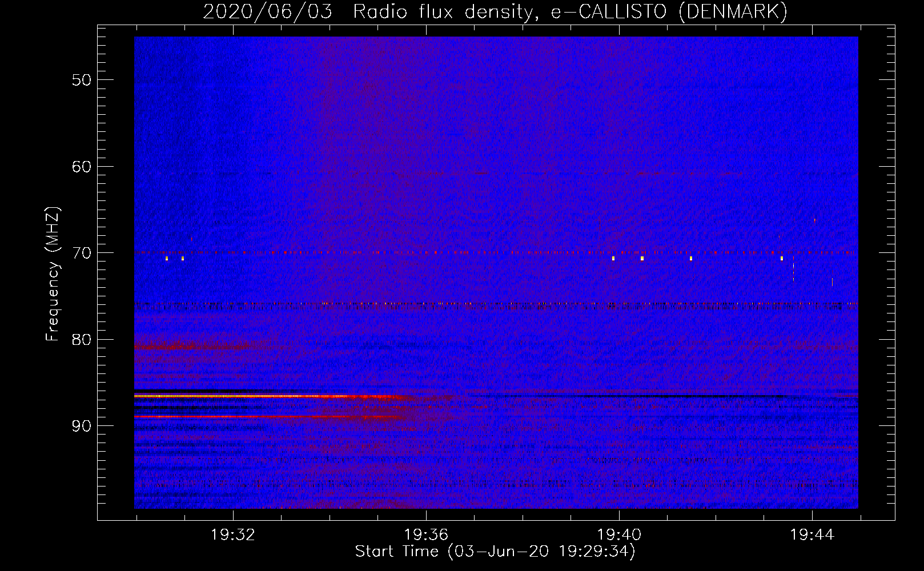Image resolution: width=924 pixels, height=571 pixels.
Task: Click the 19:36 time tick label
Action: point(426,535)
